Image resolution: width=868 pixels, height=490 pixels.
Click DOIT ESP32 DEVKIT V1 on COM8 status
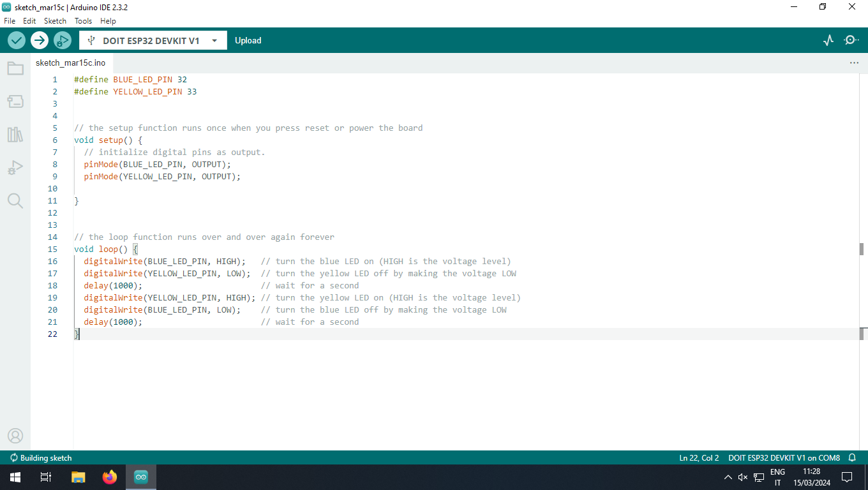tap(784, 458)
